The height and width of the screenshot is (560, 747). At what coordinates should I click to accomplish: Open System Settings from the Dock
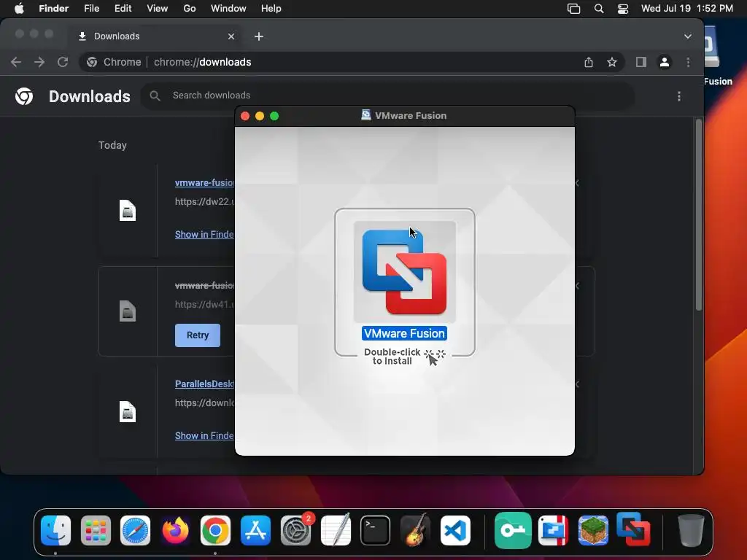click(296, 531)
